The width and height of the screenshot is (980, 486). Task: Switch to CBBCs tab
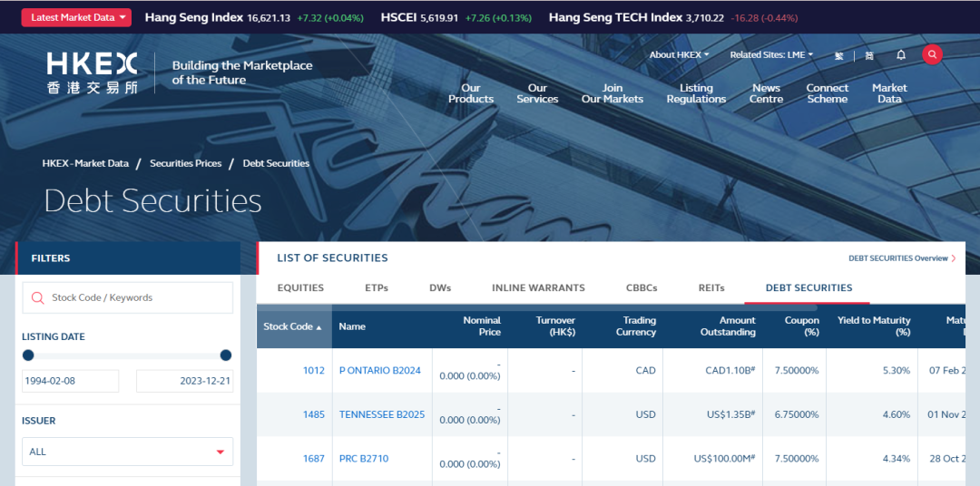(x=642, y=288)
